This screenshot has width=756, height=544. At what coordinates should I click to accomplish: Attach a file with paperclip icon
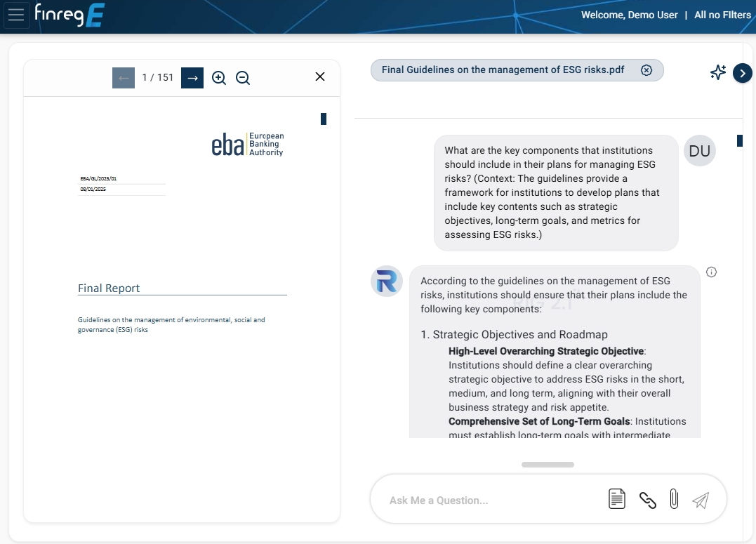point(674,499)
